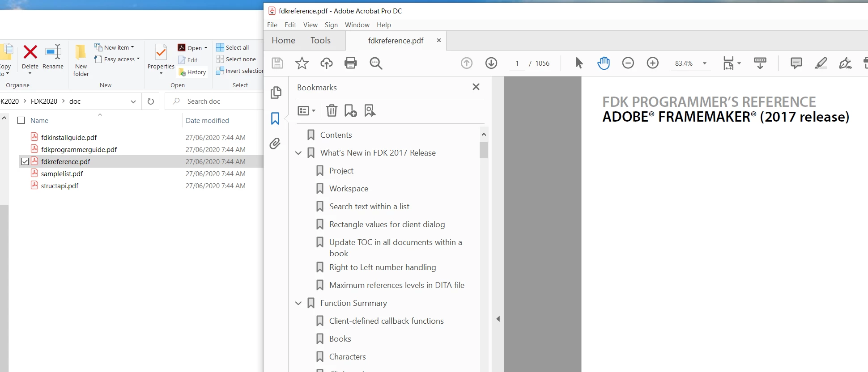Open the Workspace bookmark
Viewport: 868px width, 372px height.
click(349, 189)
